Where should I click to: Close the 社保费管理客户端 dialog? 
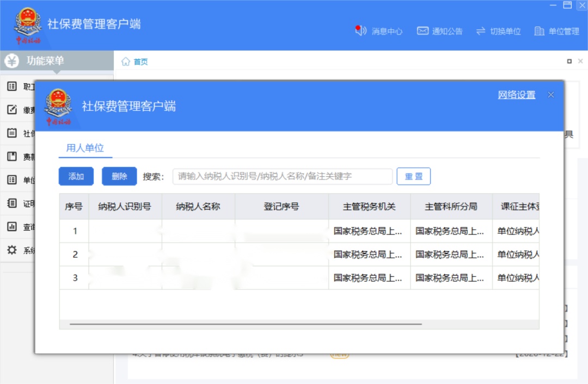551,95
